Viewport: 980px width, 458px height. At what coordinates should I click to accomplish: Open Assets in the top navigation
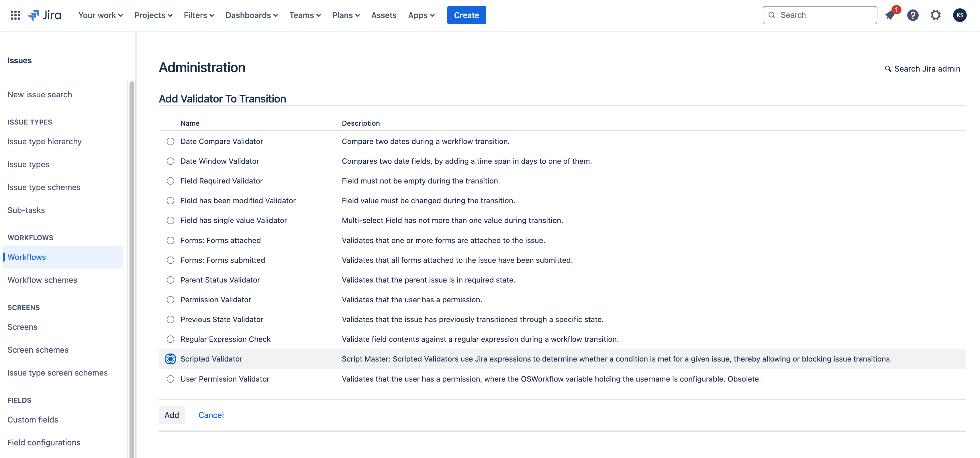(383, 15)
